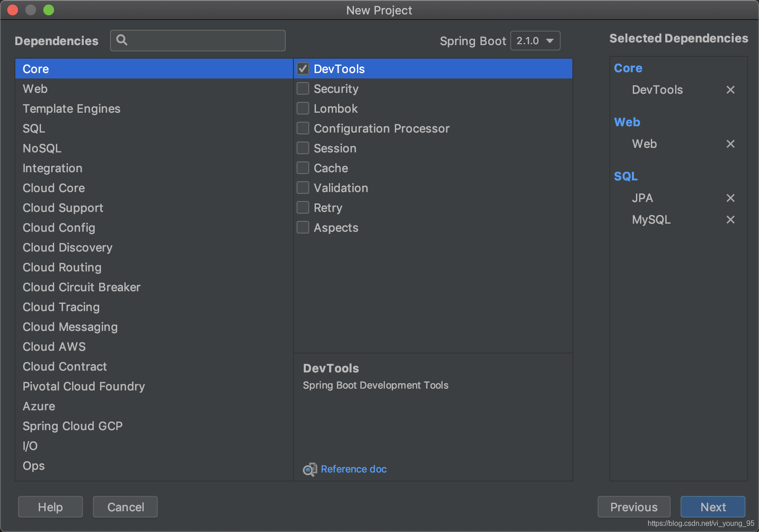Remove MySQL from selected dependencies
The image size is (759, 532).
pos(731,220)
